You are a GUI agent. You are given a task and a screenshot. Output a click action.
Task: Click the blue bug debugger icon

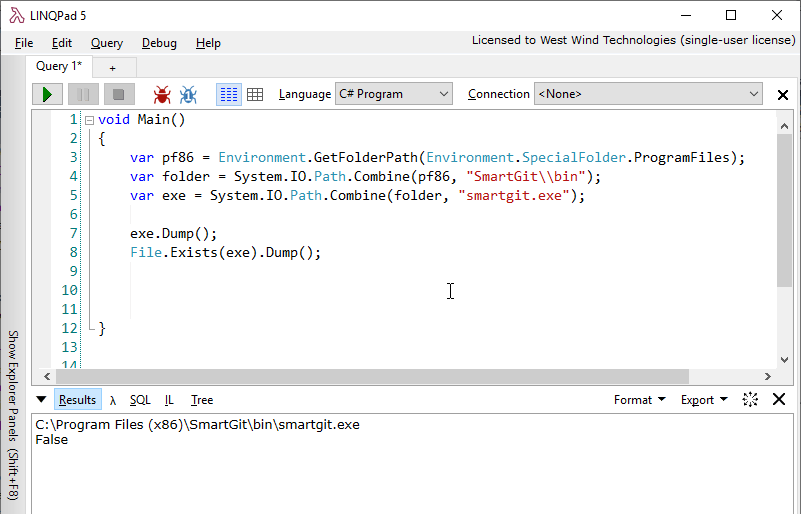point(188,95)
